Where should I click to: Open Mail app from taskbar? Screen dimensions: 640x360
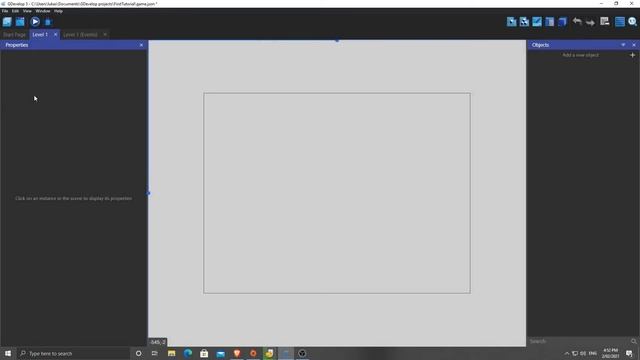(220, 353)
